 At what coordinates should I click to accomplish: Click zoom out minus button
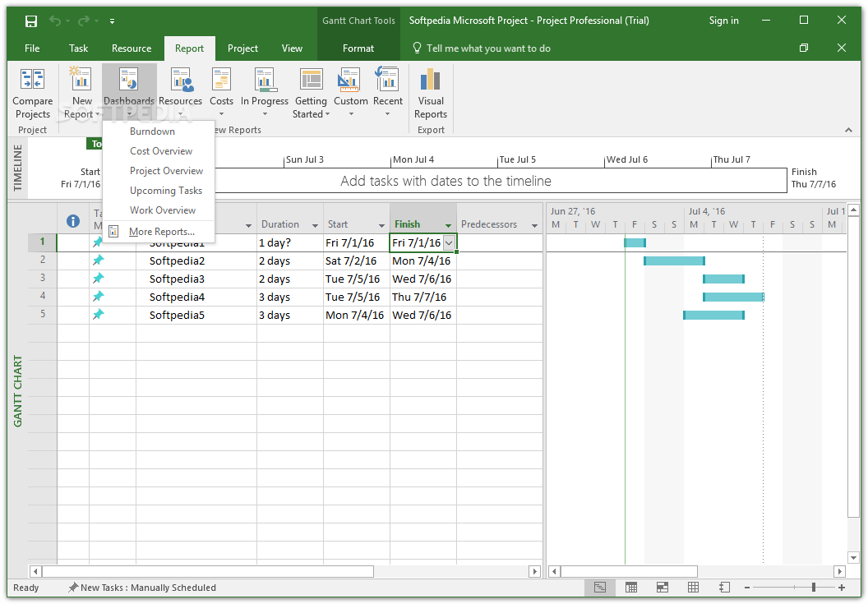point(747,588)
